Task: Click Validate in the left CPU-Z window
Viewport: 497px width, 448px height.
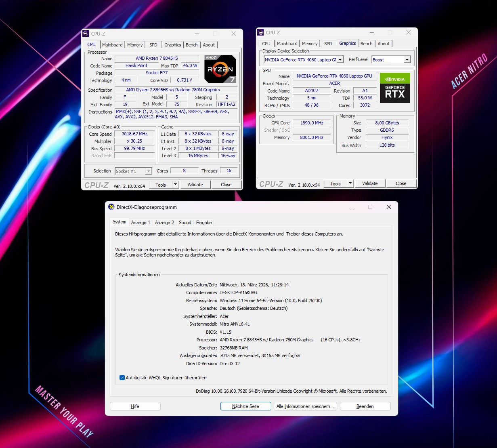Action: [195, 185]
